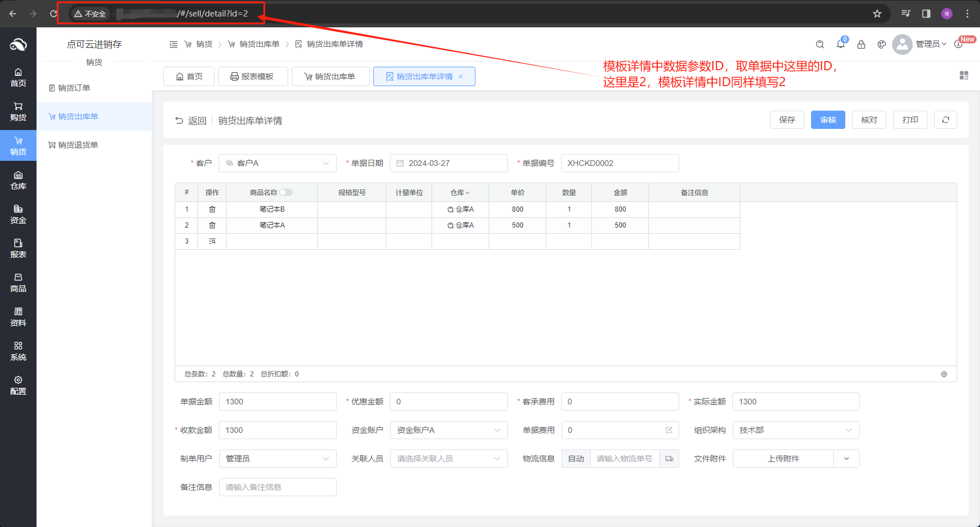Open table column settings gear icon

pos(944,374)
